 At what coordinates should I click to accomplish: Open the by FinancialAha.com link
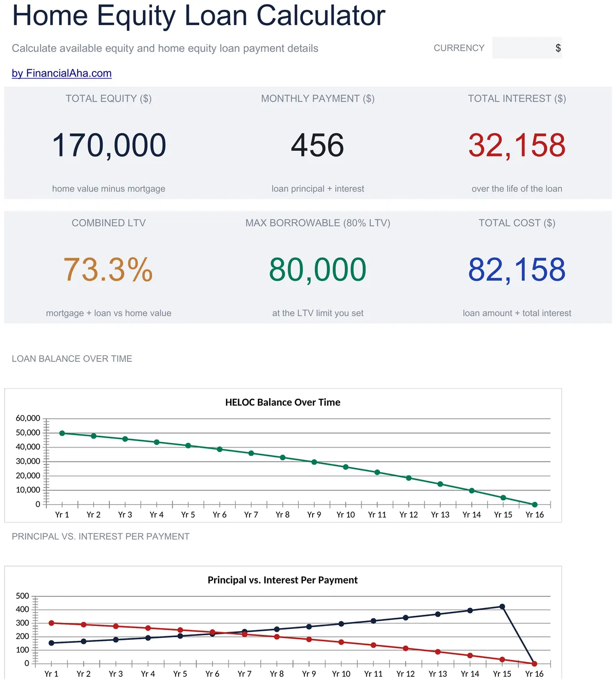coord(62,73)
